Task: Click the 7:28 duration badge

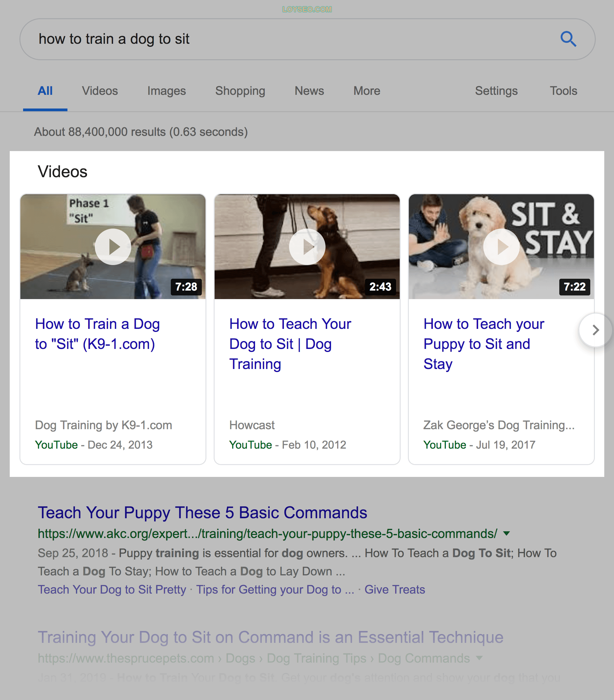Action: [x=186, y=287]
